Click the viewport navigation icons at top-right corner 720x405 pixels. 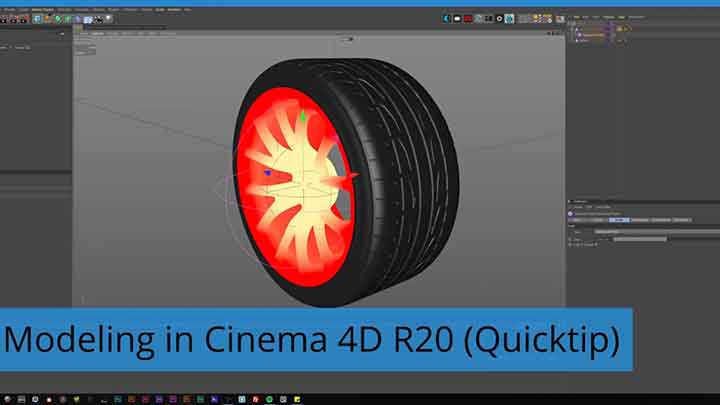[x=555, y=34]
